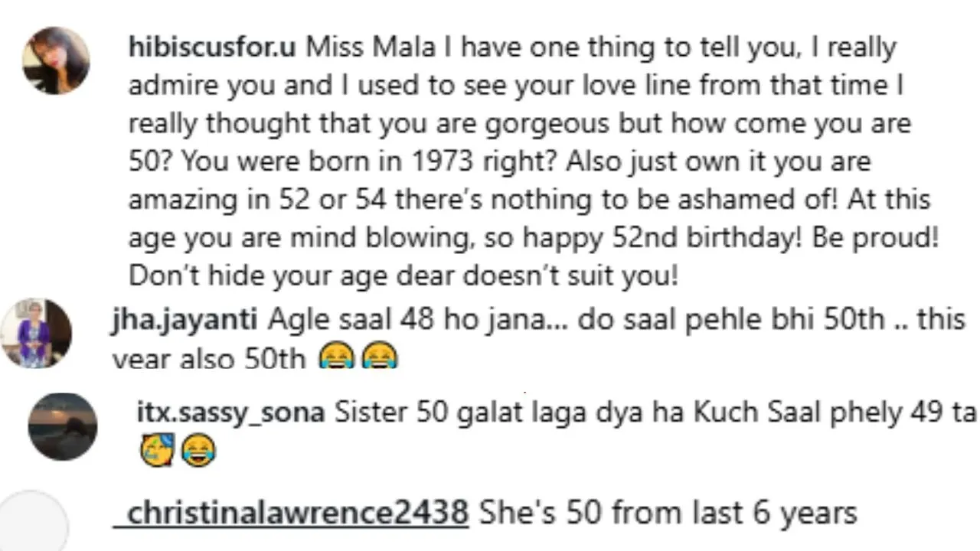Open the underlined christinalawrence2438 username
This screenshot has width=980, height=551.
[297, 513]
